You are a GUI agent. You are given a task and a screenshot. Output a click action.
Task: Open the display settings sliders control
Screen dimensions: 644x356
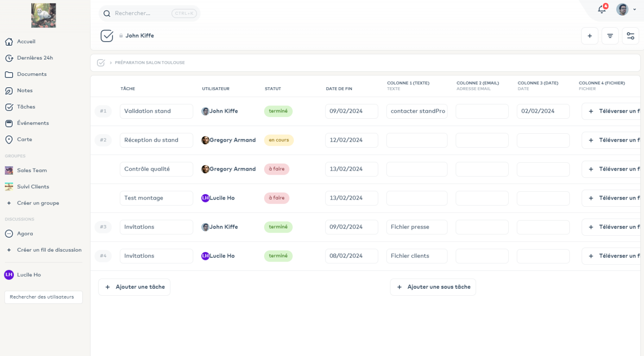tap(631, 36)
